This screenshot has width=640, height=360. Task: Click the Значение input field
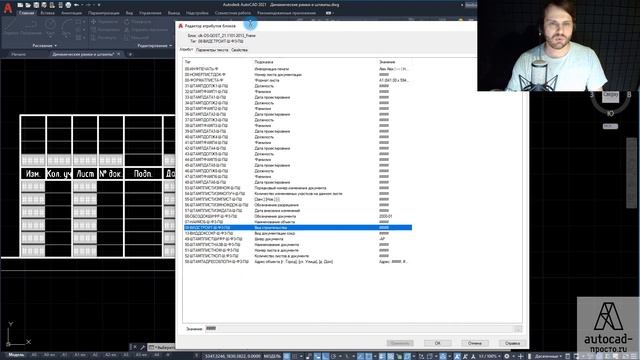pyautogui.click(x=358, y=329)
